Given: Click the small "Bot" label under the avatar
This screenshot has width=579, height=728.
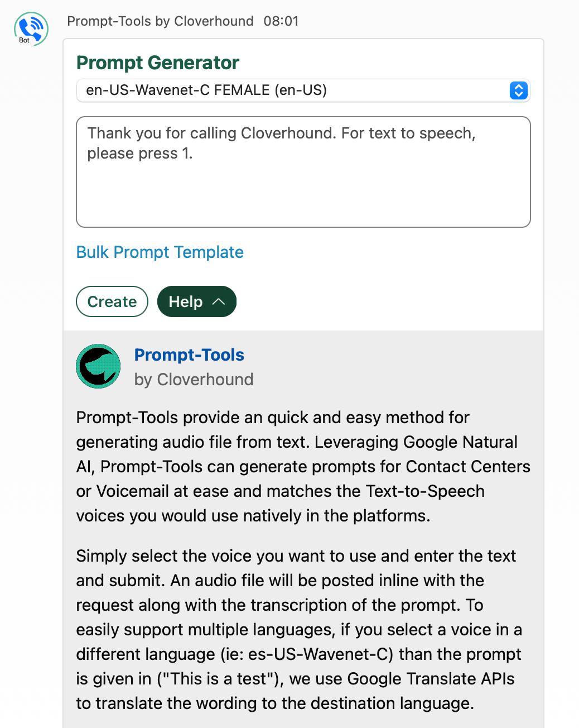Looking at the screenshot, I should pos(24,40).
